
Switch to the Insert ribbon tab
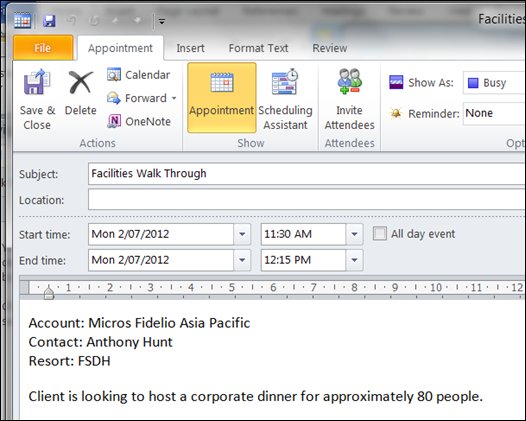[191, 48]
